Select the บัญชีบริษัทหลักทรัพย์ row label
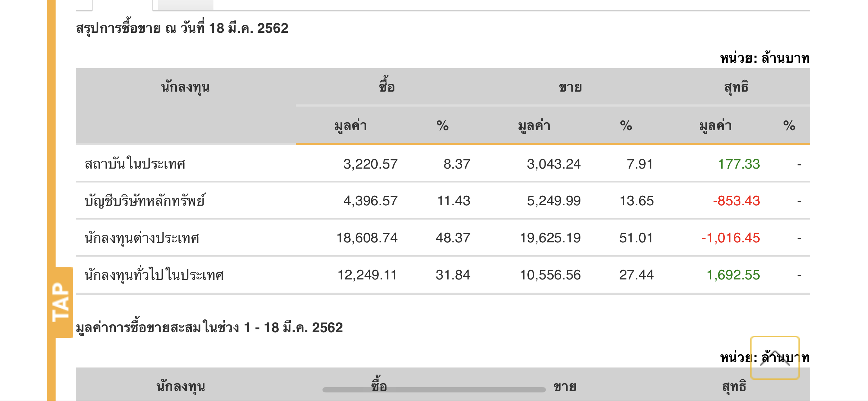The width and height of the screenshot is (868, 401). (x=145, y=201)
